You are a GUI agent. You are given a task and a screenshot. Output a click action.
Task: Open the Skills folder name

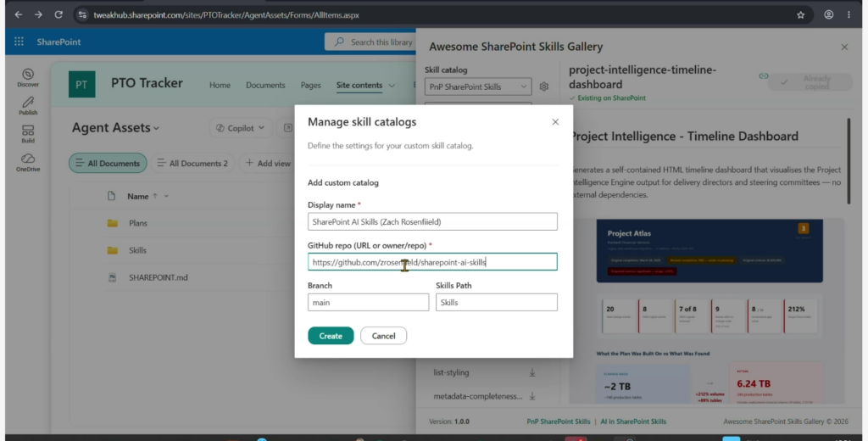pyautogui.click(x=137, y=250)
